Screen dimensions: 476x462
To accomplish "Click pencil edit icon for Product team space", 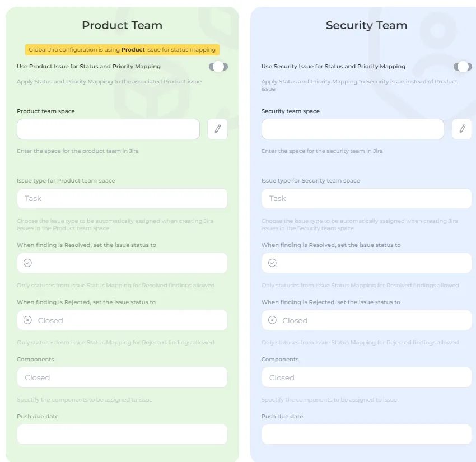I will (x=217, y=129).
